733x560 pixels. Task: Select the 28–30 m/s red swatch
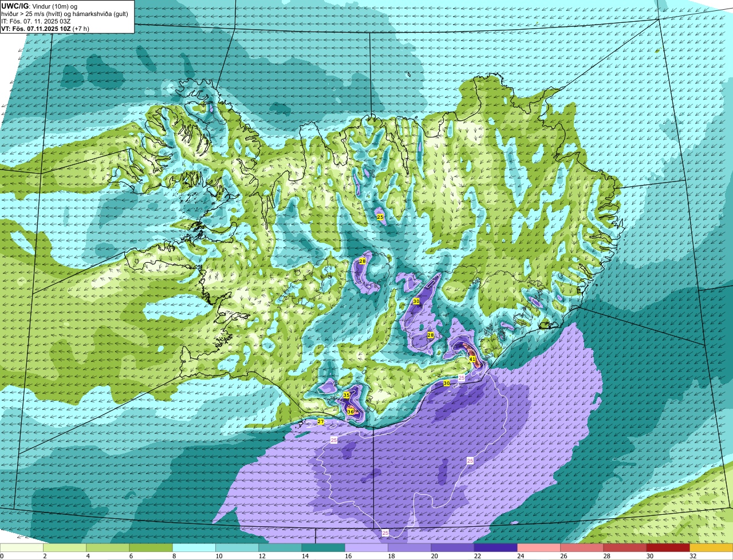(625, 548)
